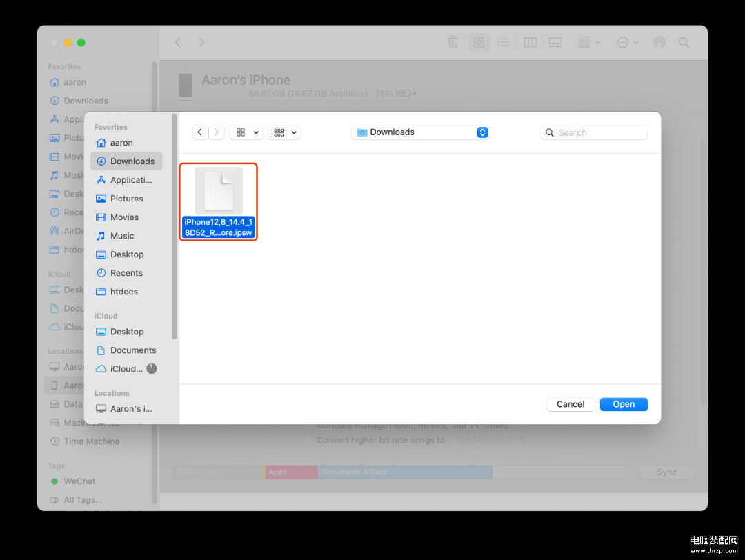The height and width of the screenshot is (560, 745).
Task: Select Downloads in dialog sidebar
Action: [132, 161]
